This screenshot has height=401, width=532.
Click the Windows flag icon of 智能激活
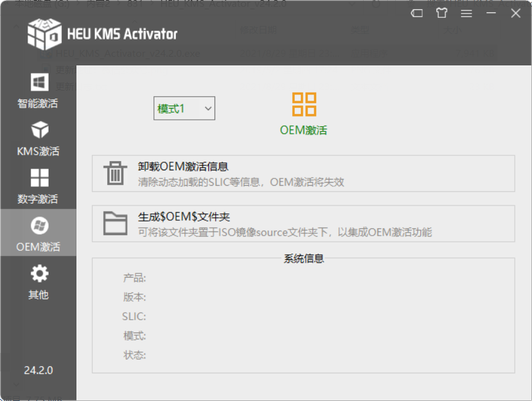(x=39, y=82)
